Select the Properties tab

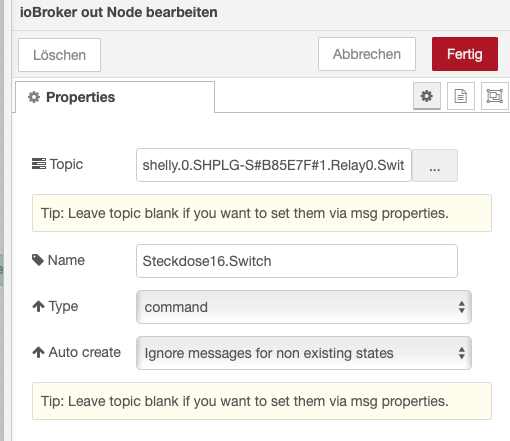click(x=115, y=97)
